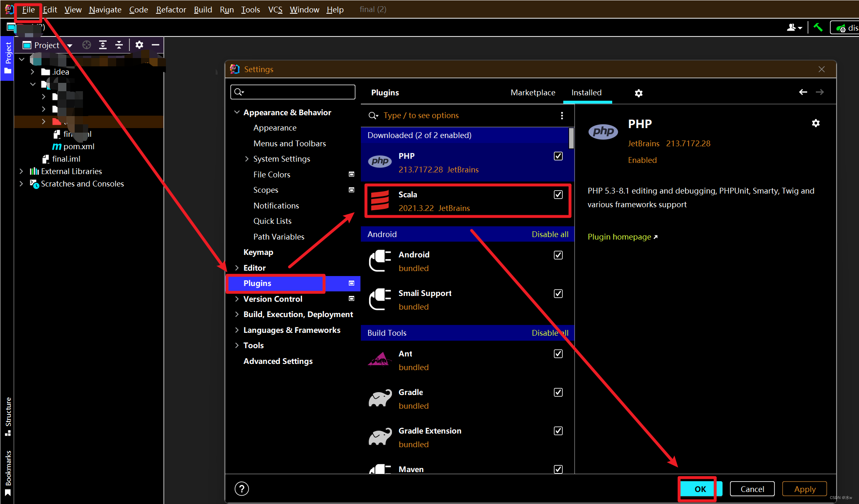Open Project panel gear options
This screenshot has width=859, height=504.
coord(139,45)
